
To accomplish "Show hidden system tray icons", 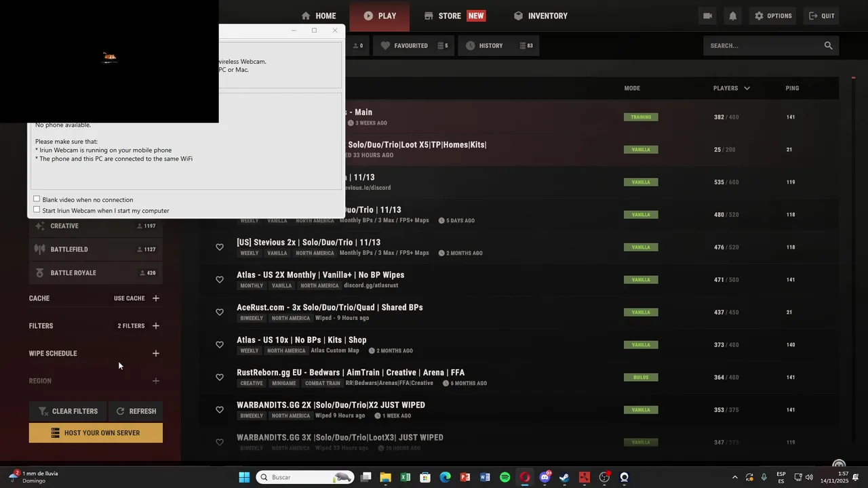I will [x=734, y=477].
